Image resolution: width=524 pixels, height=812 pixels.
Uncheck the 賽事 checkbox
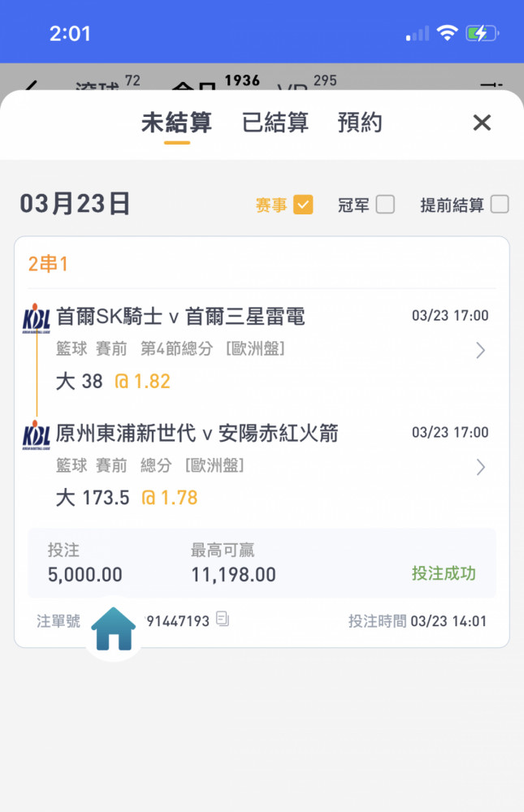(x=303, y=205)
